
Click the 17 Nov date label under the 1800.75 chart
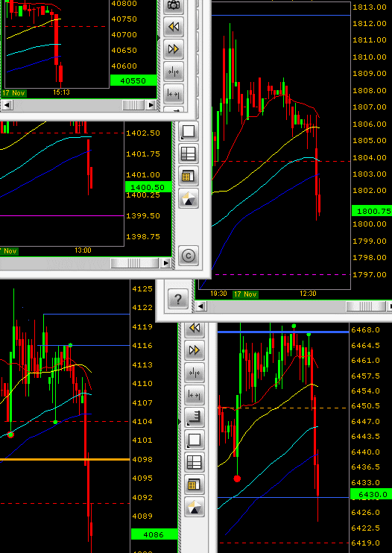[245, 294]
